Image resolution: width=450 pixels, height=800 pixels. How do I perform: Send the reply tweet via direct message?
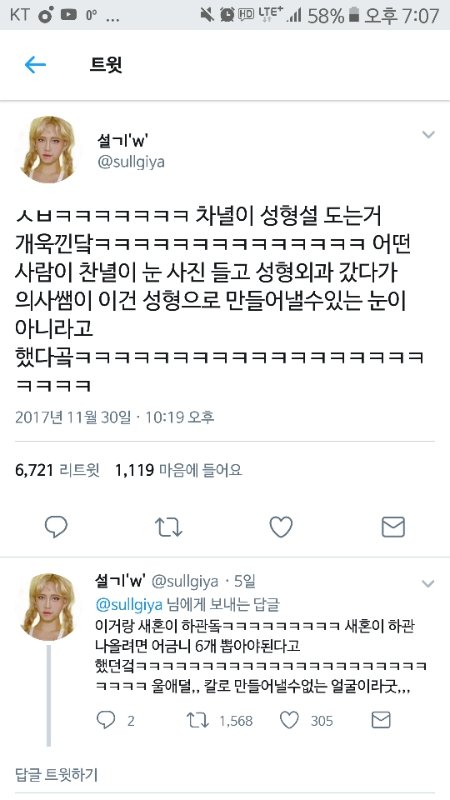[x=381, y=720]
